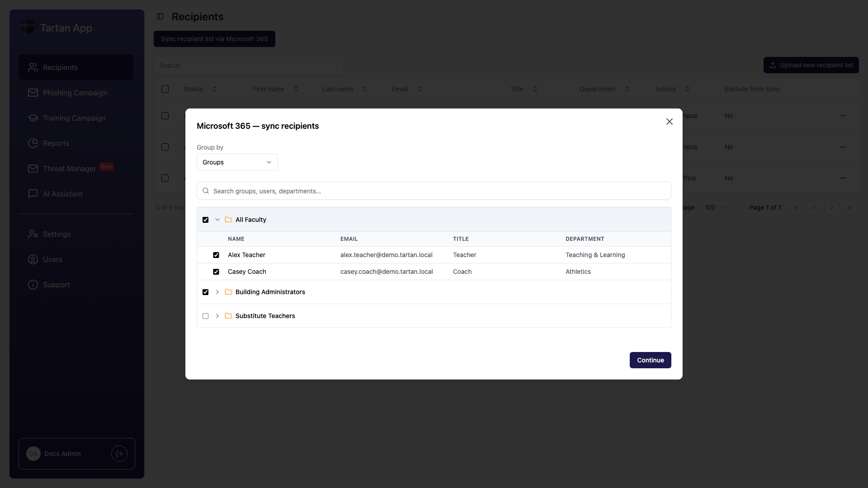This screenshot has width=868, height=488.
Task: Collapse the All Faculty group
Action: tap(217, 220)
